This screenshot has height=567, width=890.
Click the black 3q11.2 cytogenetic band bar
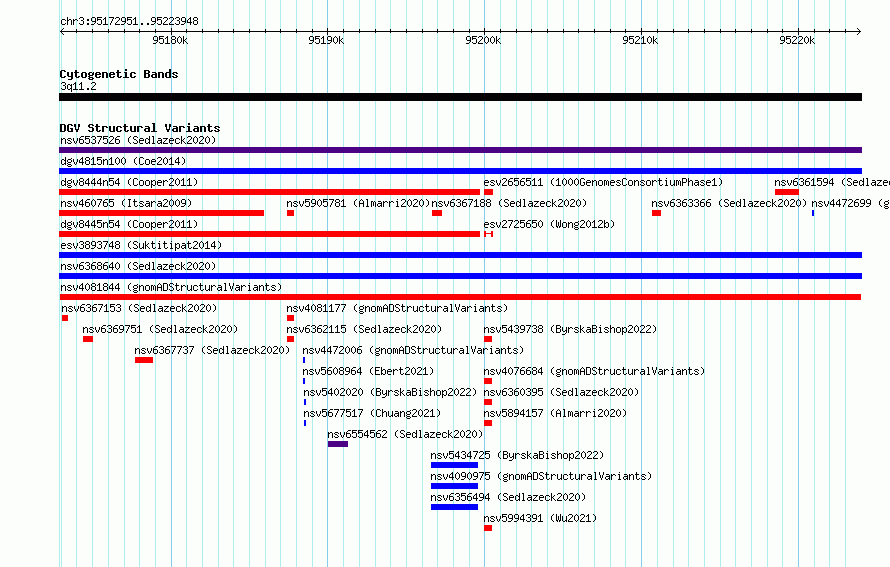point(460,97)
